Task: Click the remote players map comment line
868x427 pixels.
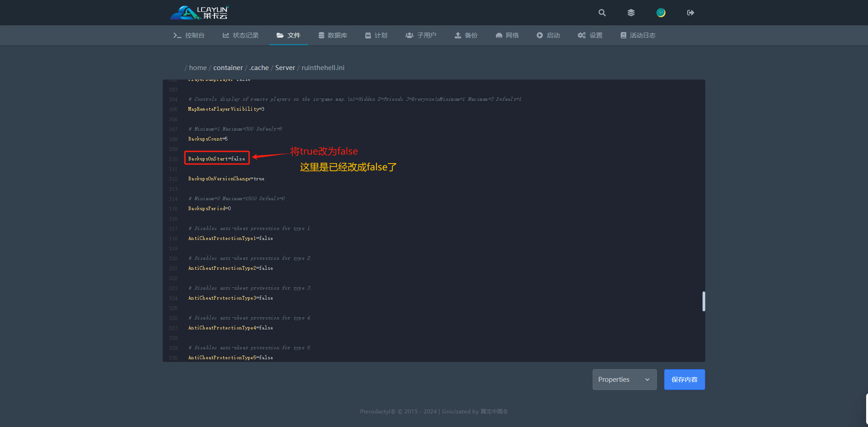Action: point(355,99)
